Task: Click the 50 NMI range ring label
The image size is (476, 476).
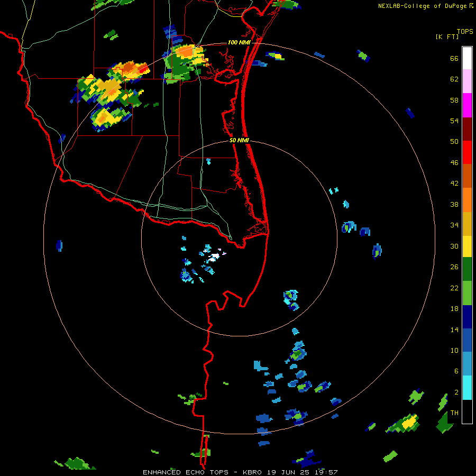Action: coord(239,140)
